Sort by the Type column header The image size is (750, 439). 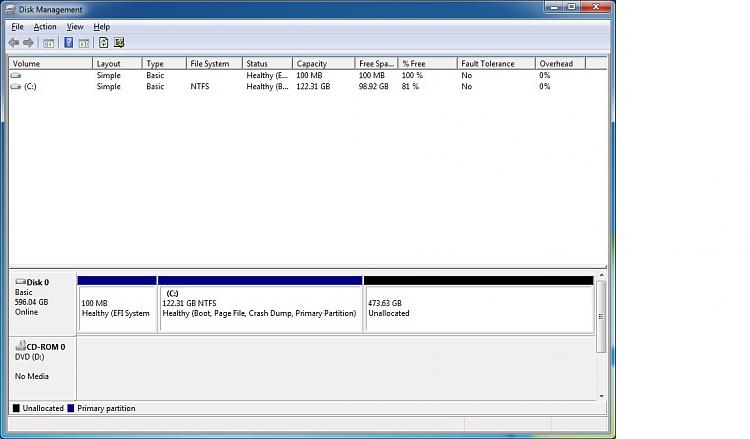164,64
